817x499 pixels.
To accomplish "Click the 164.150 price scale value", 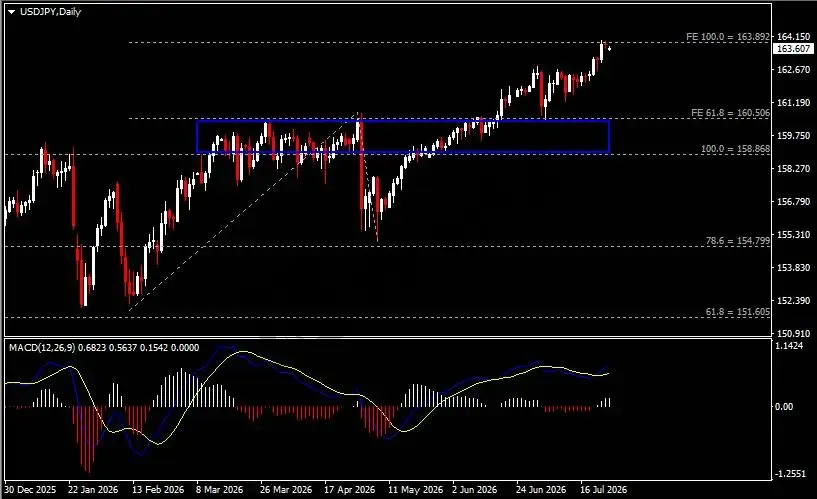I will [x=794, y=36].
